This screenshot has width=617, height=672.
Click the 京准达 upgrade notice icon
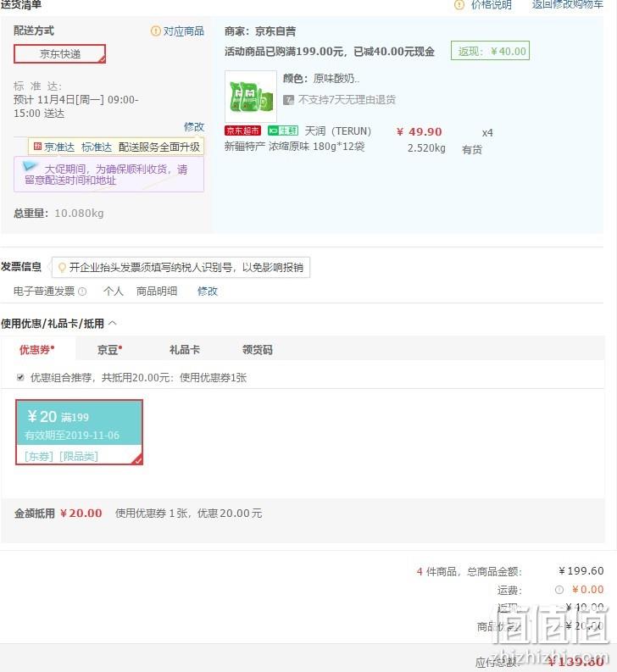tap(37, 147)
